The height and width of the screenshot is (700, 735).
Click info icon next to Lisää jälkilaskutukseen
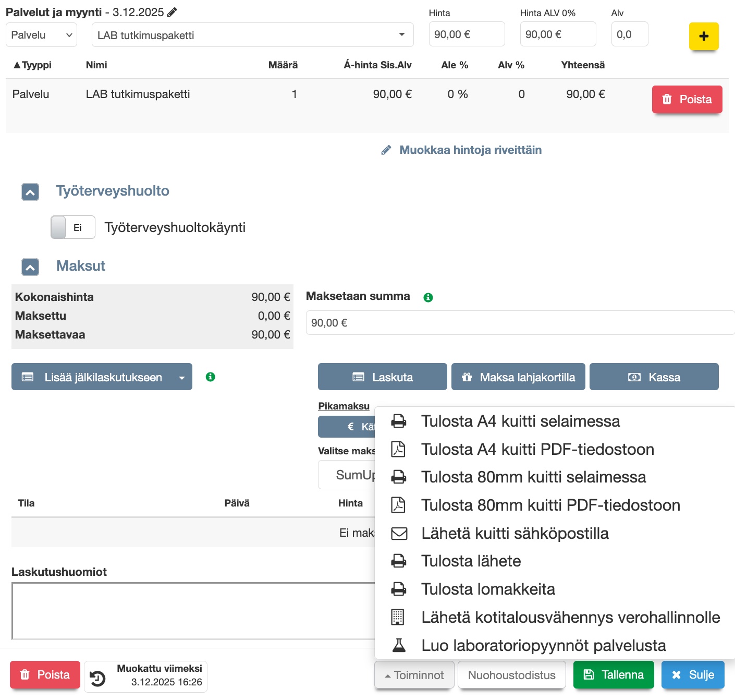point(211,377)
